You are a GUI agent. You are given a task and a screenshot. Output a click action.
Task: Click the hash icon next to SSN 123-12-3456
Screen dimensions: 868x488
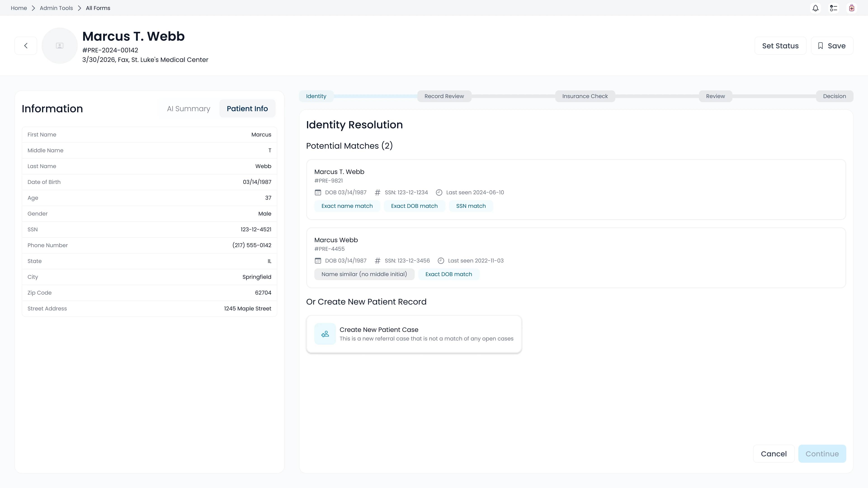pos(377,261)
